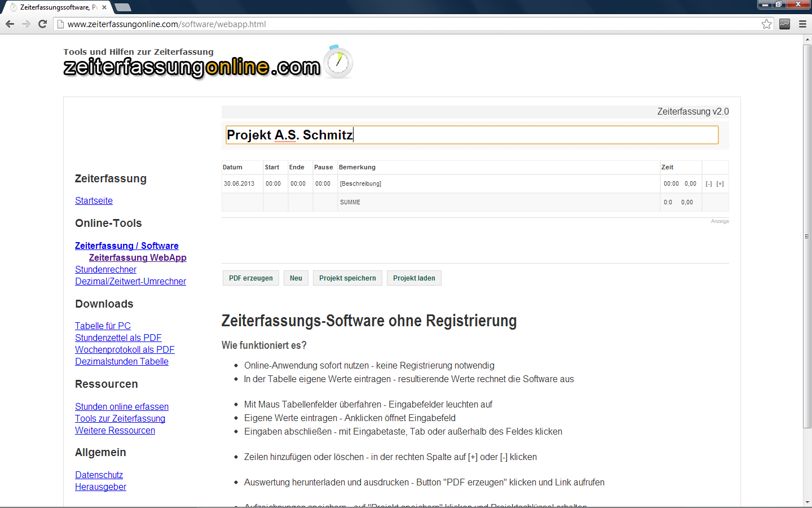Screen dimensions: 812x508
Task: Open Weitere Ressourcen link
Action: (115, 430)
